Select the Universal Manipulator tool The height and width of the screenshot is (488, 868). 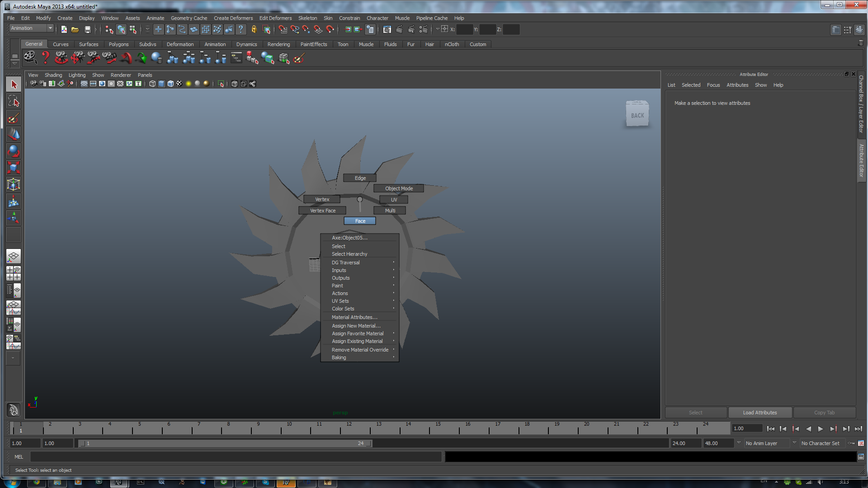pyautogui.click(x=14, y=184)
